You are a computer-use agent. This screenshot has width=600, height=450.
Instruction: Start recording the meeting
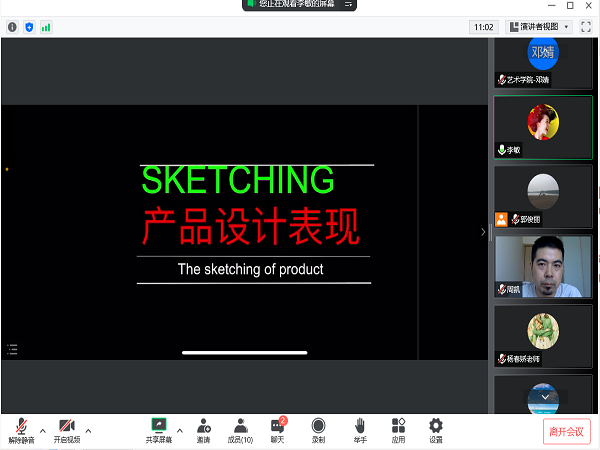pyautogui.click(x=318, y=431)
